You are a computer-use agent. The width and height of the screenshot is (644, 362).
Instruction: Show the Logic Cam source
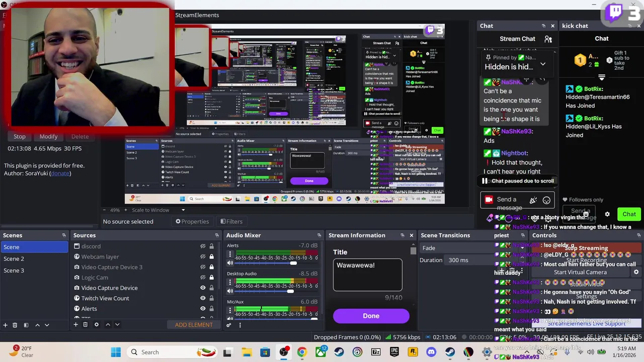[x=203, y=278]
